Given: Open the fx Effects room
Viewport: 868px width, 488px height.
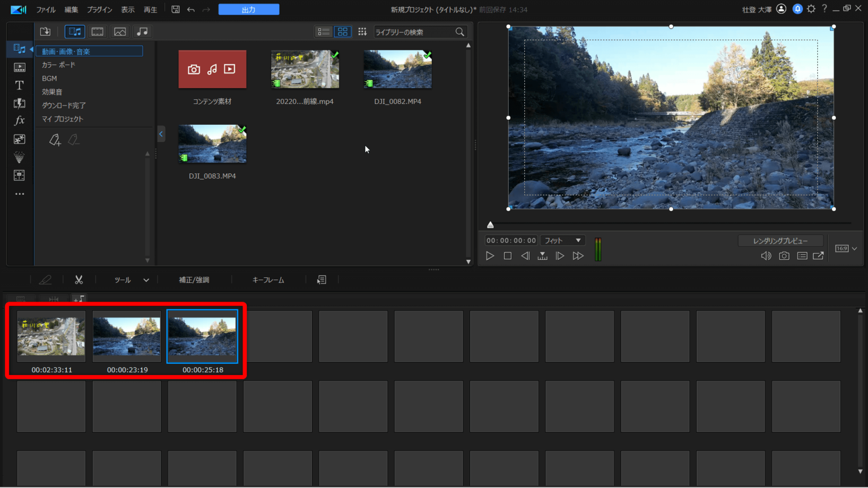Looking at the screenshot, I should coord(19,121).
